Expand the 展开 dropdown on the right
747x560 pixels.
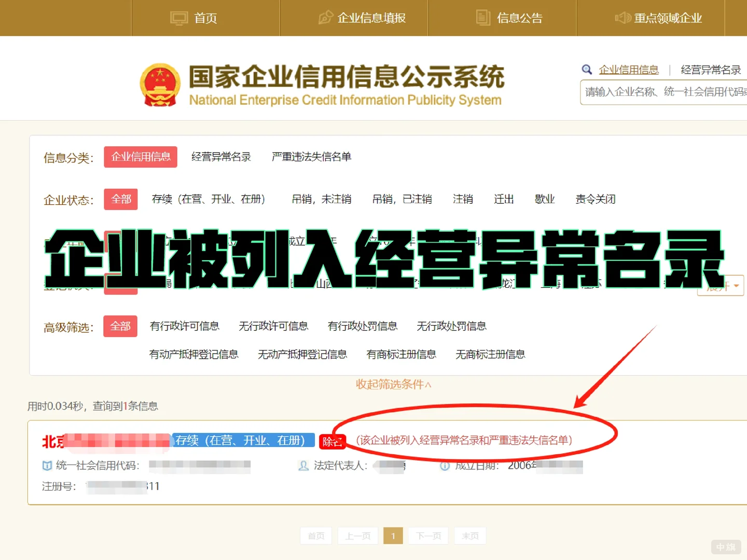(x=720, y=285)
